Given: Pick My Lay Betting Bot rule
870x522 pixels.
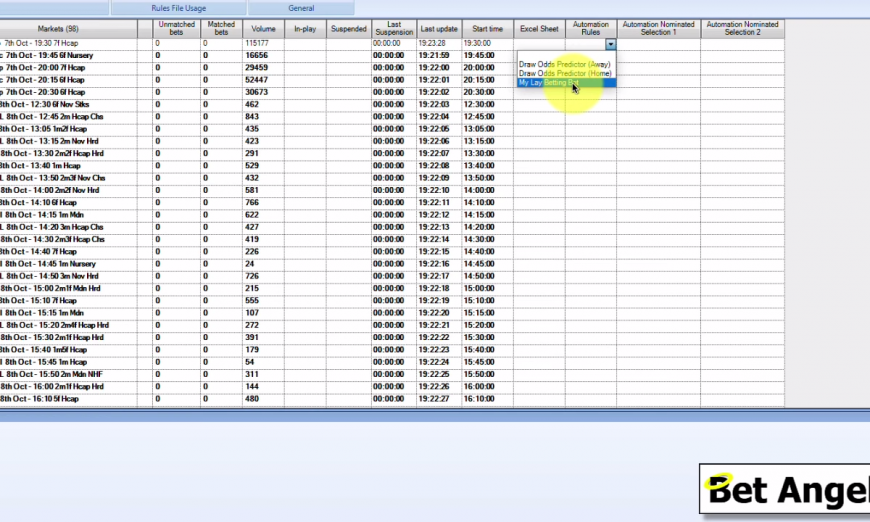Looking at the screenshot, I should [549, 82].
